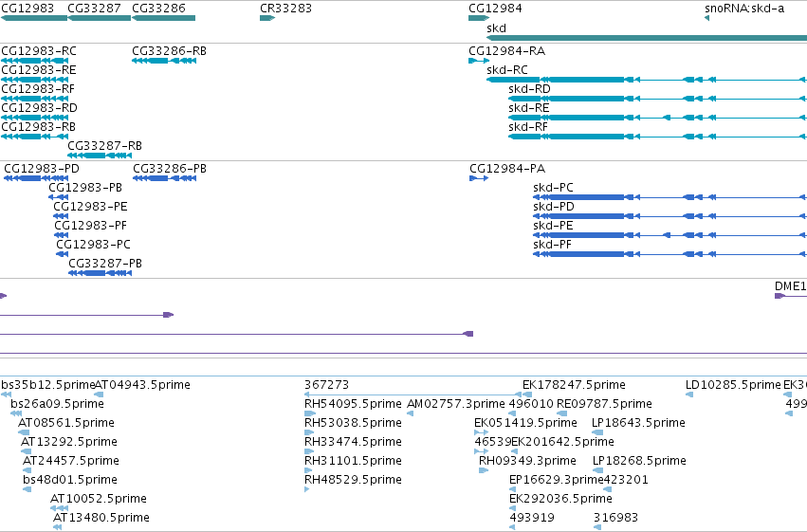
Task: Select the skd-PE protein label
Action: click(553, 226)
